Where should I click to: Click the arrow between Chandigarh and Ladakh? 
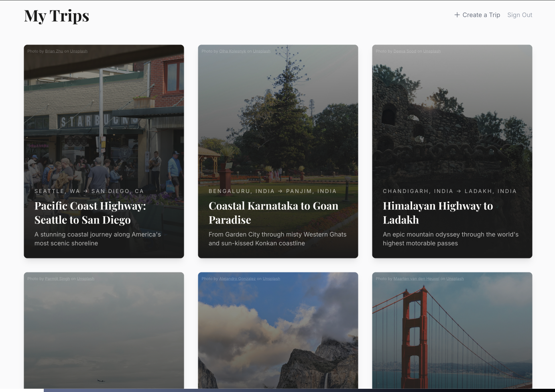(459, 191)
